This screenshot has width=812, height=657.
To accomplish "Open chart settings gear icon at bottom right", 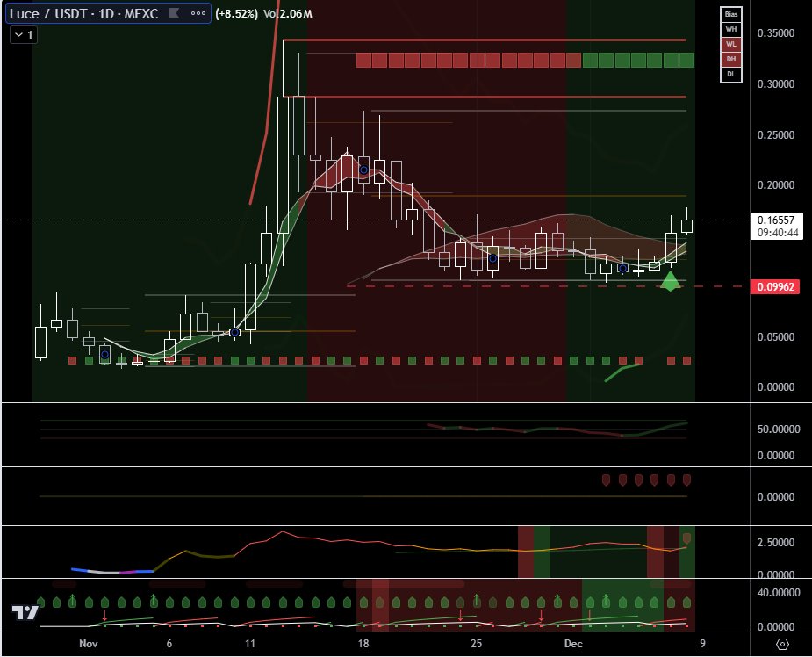I will pyautogui.click(x=782, y=644).
